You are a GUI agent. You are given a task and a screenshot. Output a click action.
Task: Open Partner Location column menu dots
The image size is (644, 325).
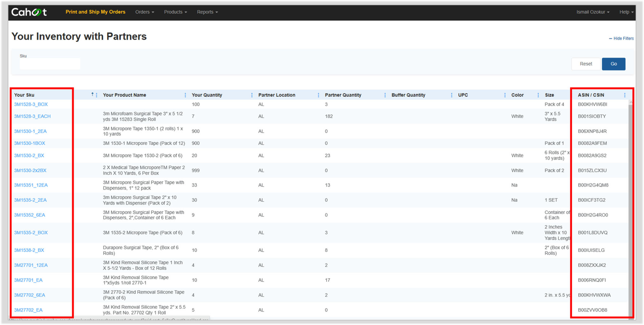(x=318, y=95)
